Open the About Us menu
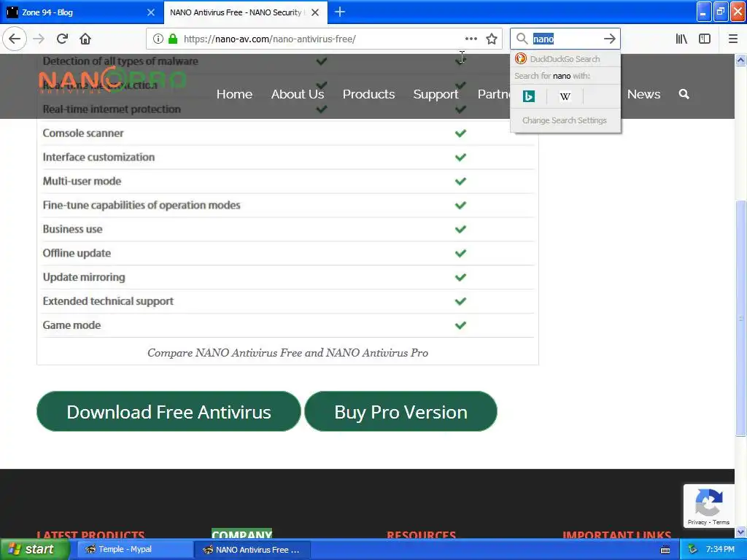 click(298, 94)
